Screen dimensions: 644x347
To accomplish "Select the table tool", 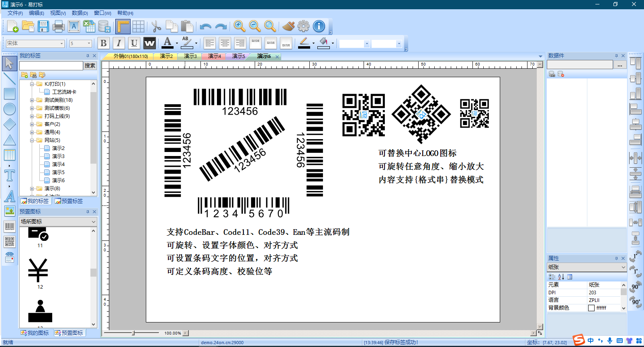I will pos(9,155).
